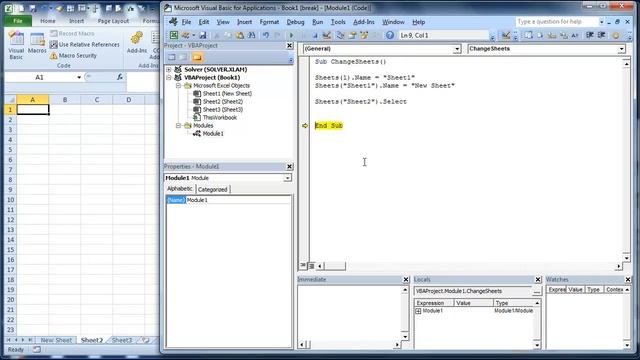Click the Excel formula bar fx icon

point(120,77)
